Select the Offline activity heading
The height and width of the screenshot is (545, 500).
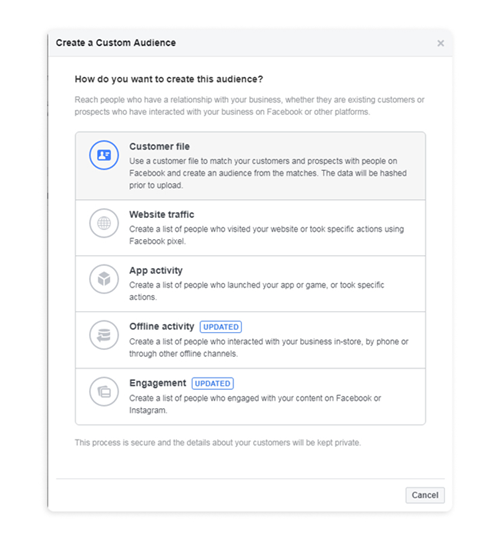point(162,326)
